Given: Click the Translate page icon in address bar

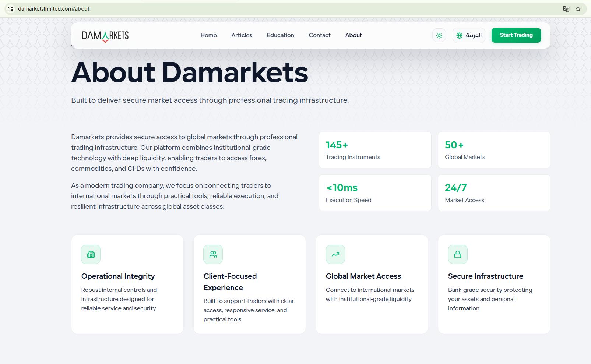Looking at the screenshot, I should [x=566, y=9].
